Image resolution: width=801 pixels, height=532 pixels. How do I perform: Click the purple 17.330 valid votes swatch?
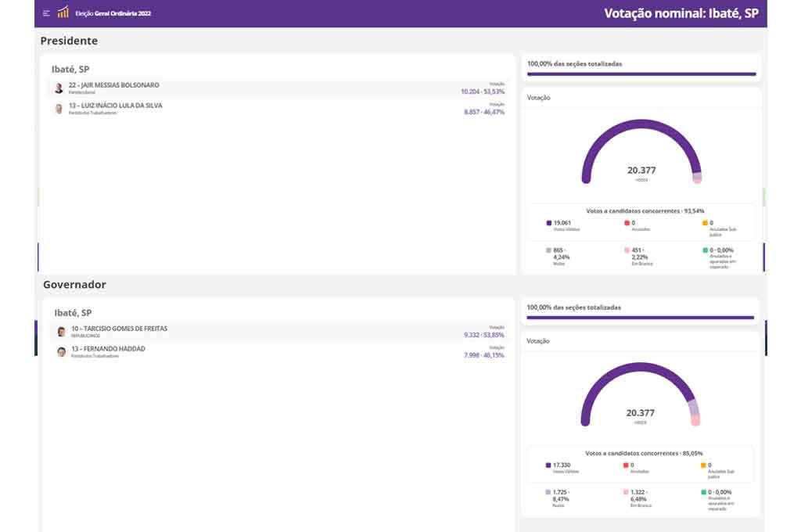549,465
